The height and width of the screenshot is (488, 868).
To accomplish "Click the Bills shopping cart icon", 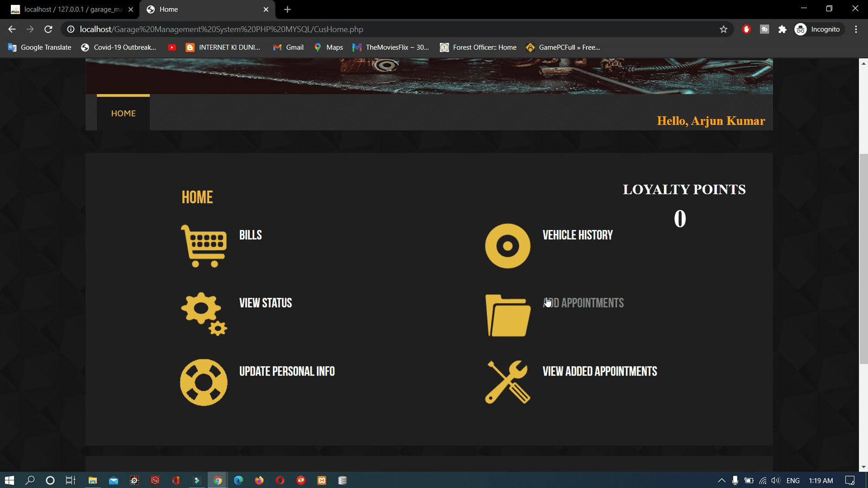I will (x=203, y=246).
